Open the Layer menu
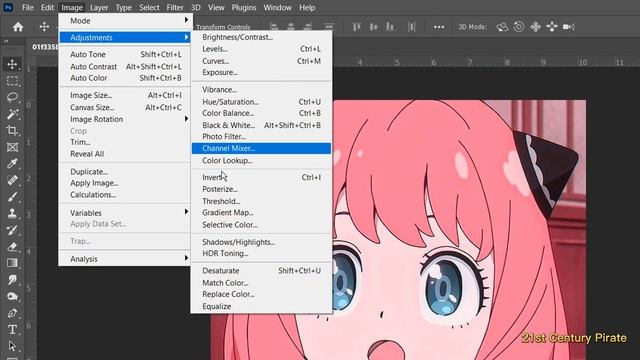 tap(99, 7)
